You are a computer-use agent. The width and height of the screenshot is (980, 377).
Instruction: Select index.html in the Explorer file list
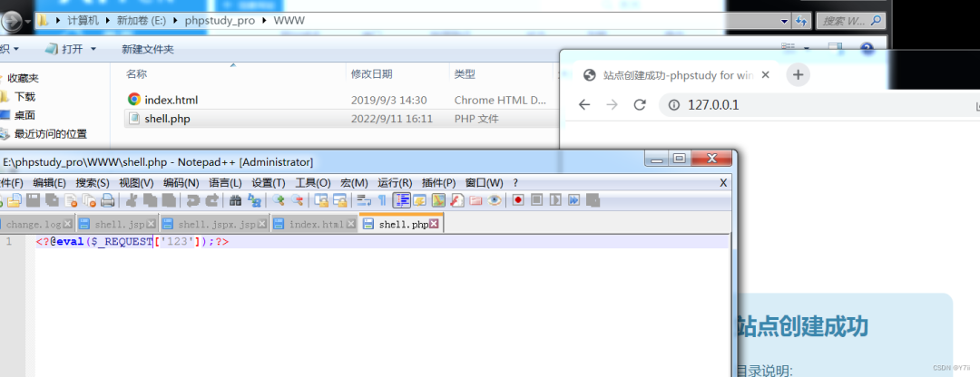[x=171, y=100]
